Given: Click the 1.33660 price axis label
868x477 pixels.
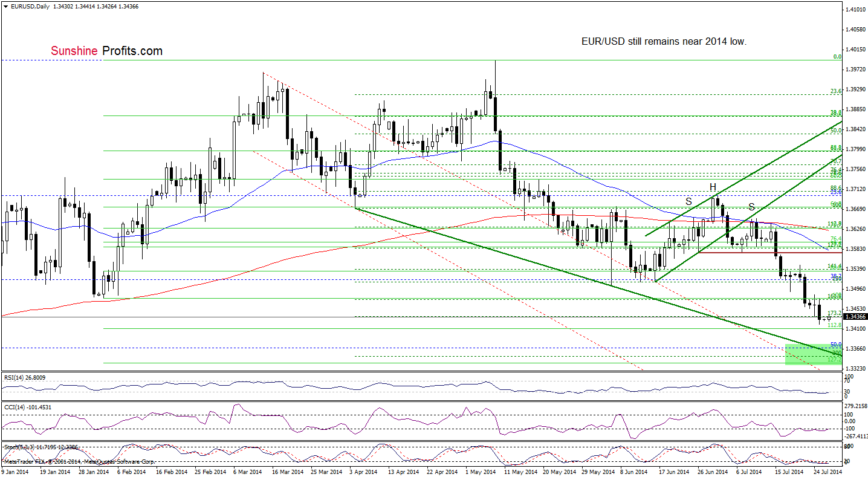Looking at the screenshot, I should pyautogui.click(x=856, y=349).
